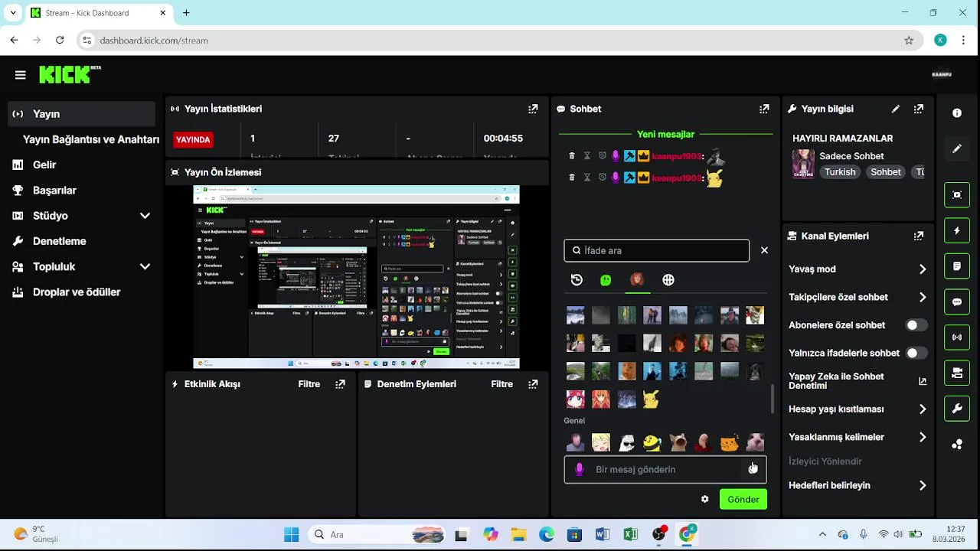Toggle the wrench widget in right rail
980x551 pixels.
pos(957,409)
